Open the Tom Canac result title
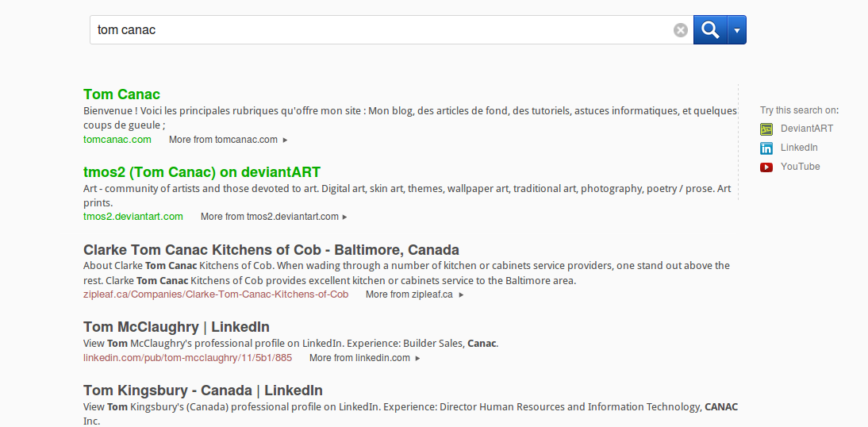 coord(121,94)
